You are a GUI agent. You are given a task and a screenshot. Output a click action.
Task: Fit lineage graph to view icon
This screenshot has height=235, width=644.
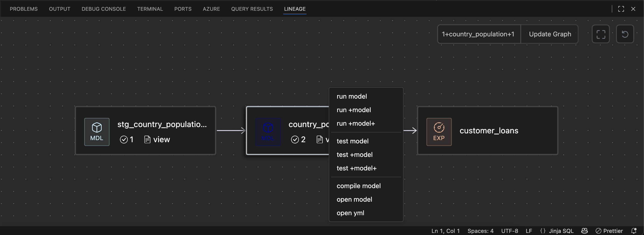[601, 34]
